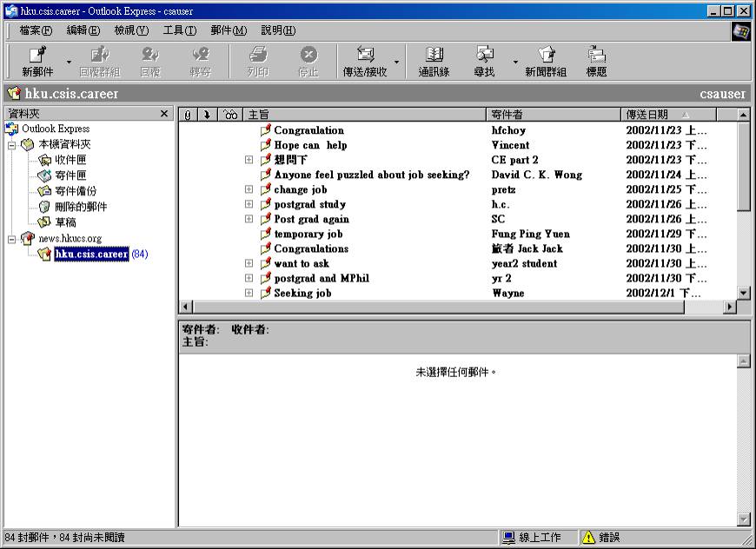Open the 說明(H) menu
Image resolution: width=756 pixels, height=549 pixels.
pos(278,30)
